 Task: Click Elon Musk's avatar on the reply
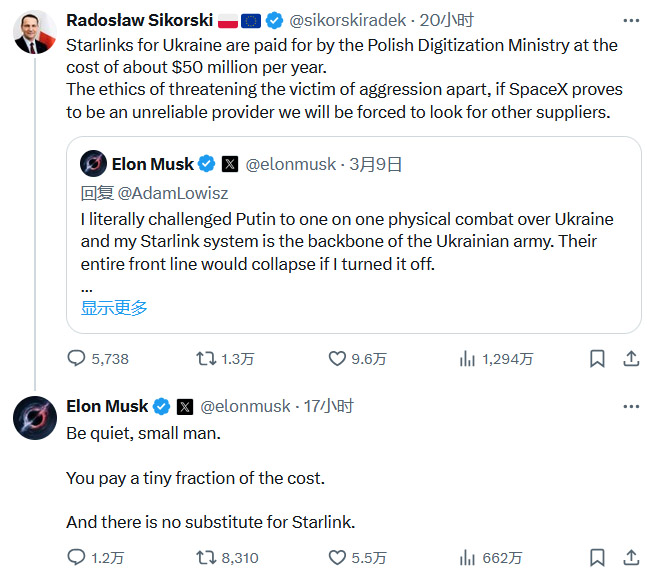pyautogui.click(x=35, y=417)
